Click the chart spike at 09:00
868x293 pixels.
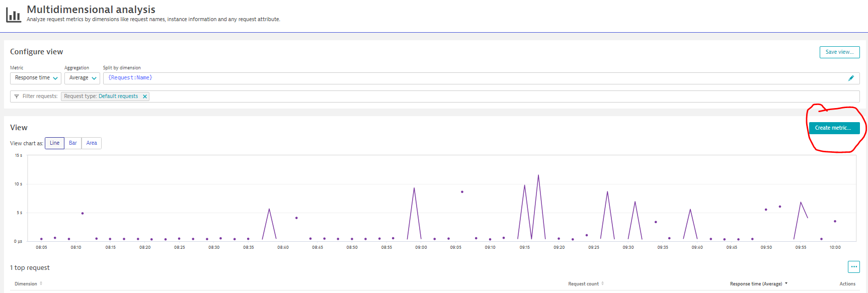pyautogui.click(x=414, y=188)
